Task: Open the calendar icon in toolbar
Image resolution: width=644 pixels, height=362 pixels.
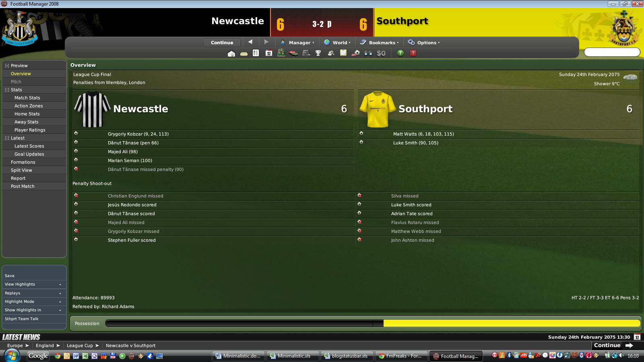Action: (x=269, y=53)
